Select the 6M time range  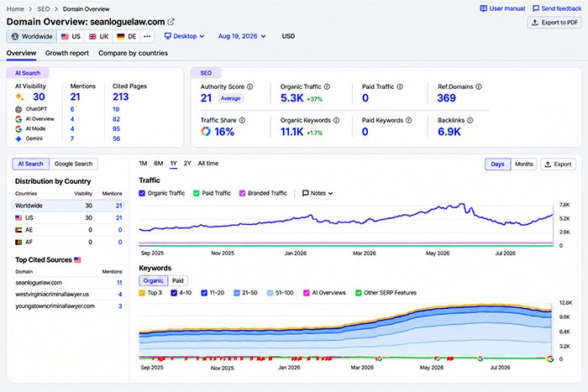(158, 164)
